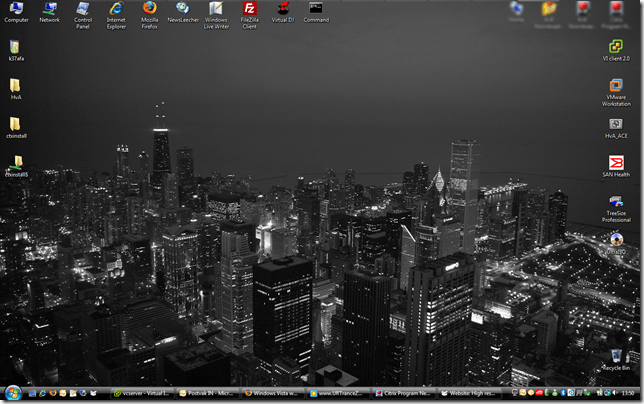Open Control Panel desktop shortcut
The image size is (644, 404).
tap(83, 15)
